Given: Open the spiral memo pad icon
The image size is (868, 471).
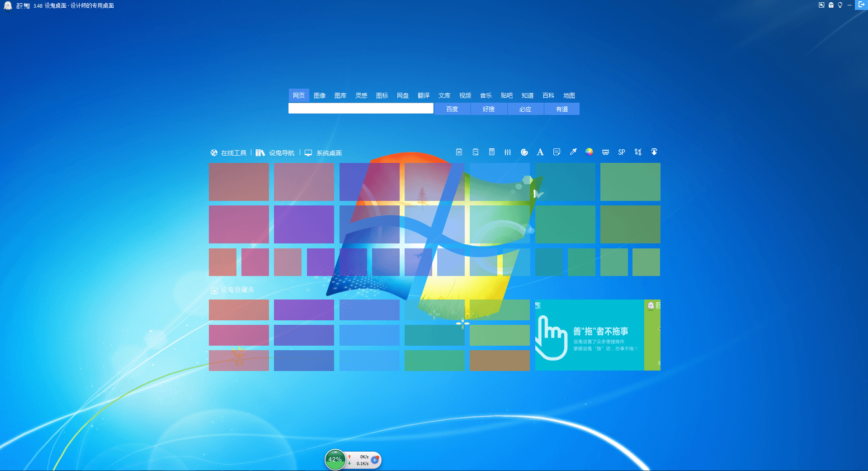Looking at the screenshot, I should point(476,152).
